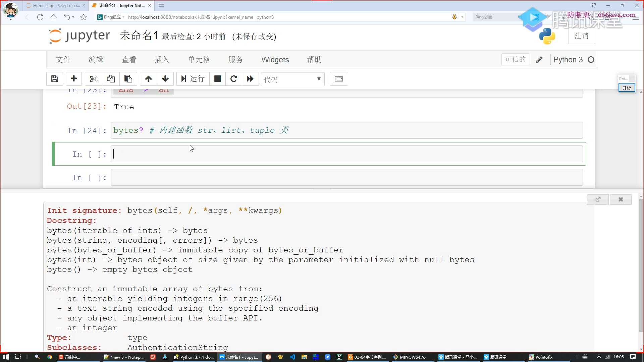Image resolution: width=644 pixels, height=362 pixels.
Task: Reload the page with refresh icon
Action: (40, 17)
